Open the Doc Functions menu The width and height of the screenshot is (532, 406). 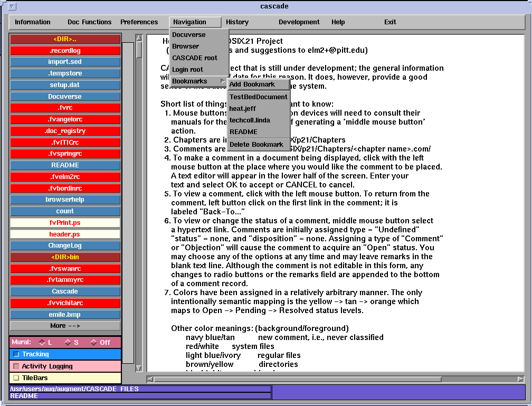coord(90,22)
